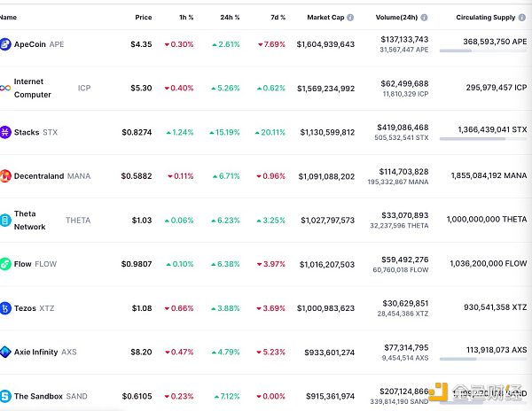Sort by the 24h % column header
Viewport: 532px width, 411px height.
[230, 18]
